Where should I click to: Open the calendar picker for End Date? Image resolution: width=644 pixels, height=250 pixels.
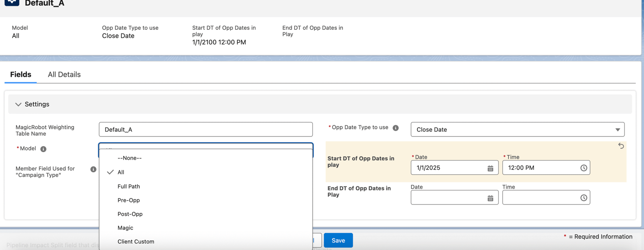tap(490, 198)
